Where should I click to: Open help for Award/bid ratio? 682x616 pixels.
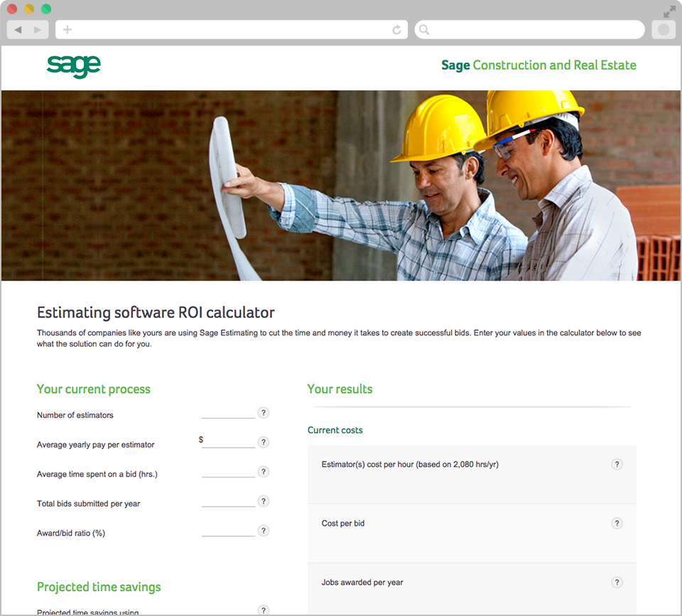click(x=263, y=531)
